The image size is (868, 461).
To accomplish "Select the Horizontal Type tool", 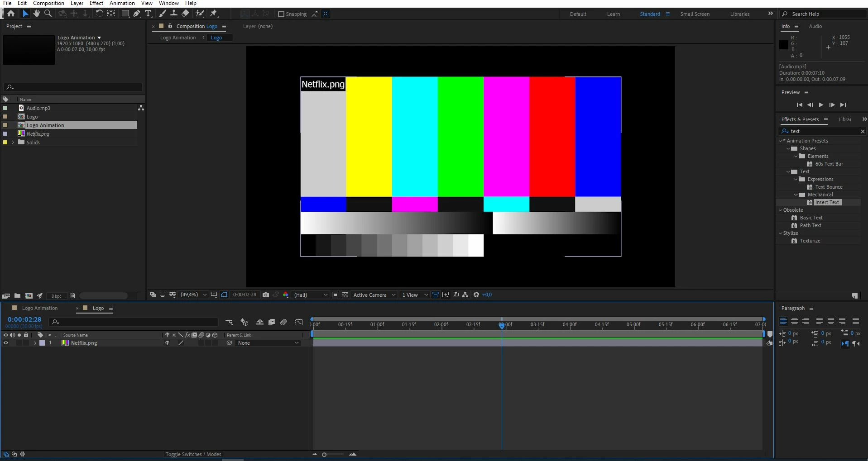I will (148, 14).
